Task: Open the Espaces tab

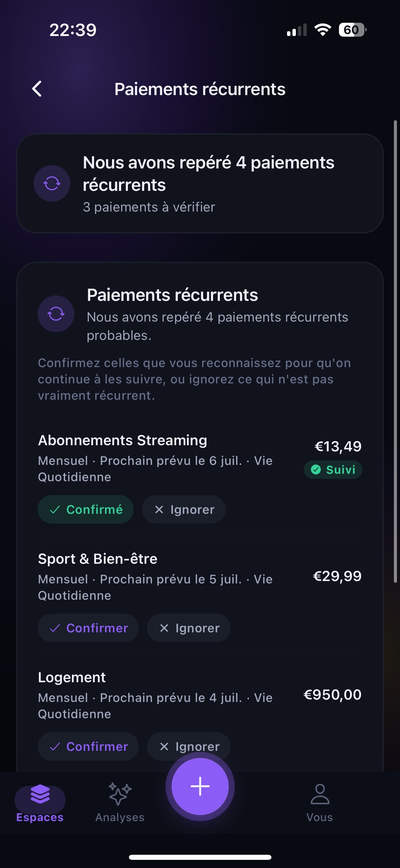Action: pos(40,803)
